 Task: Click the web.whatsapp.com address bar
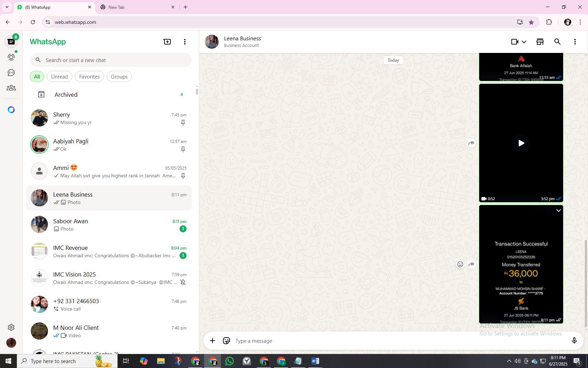280,22
